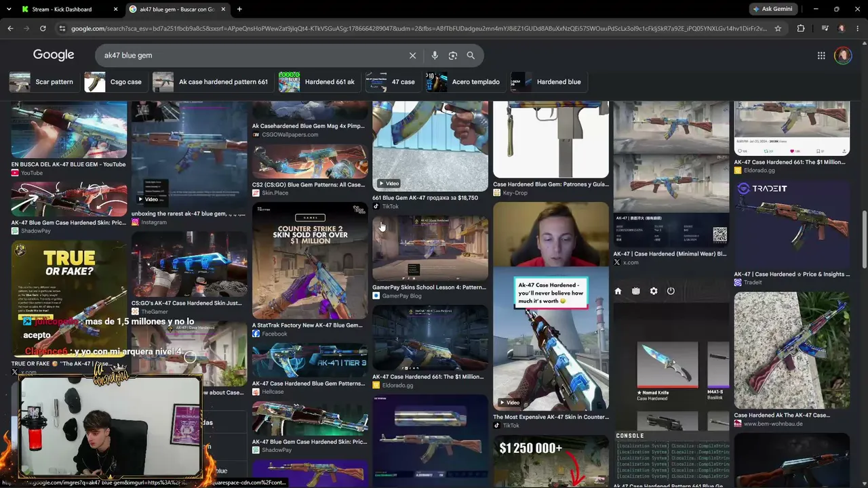Image resolution: width=868 pixels, height=488 pixels.
Task: Open the Case Hardened Ak on granite thumbnail
Action: [791, 350]
